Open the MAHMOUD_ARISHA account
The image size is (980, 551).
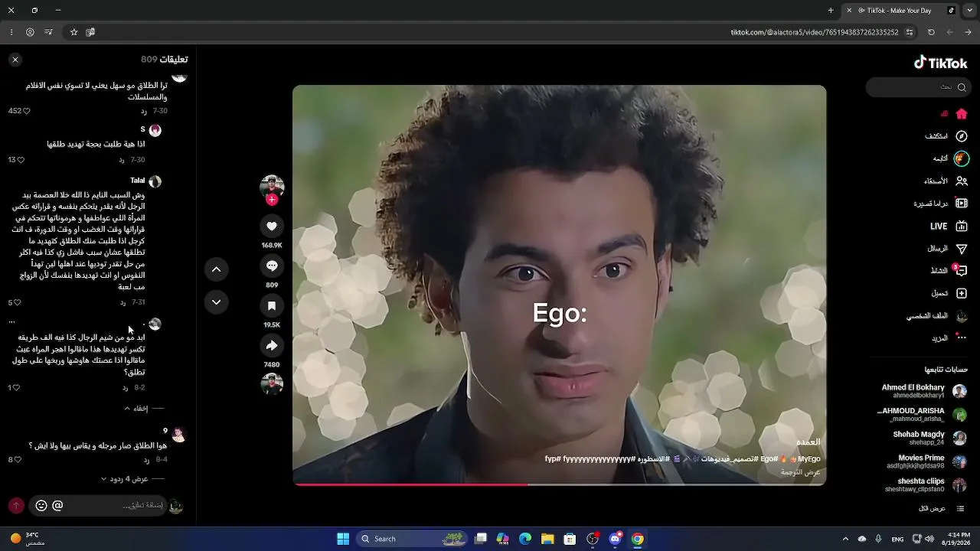pos(922,415)
